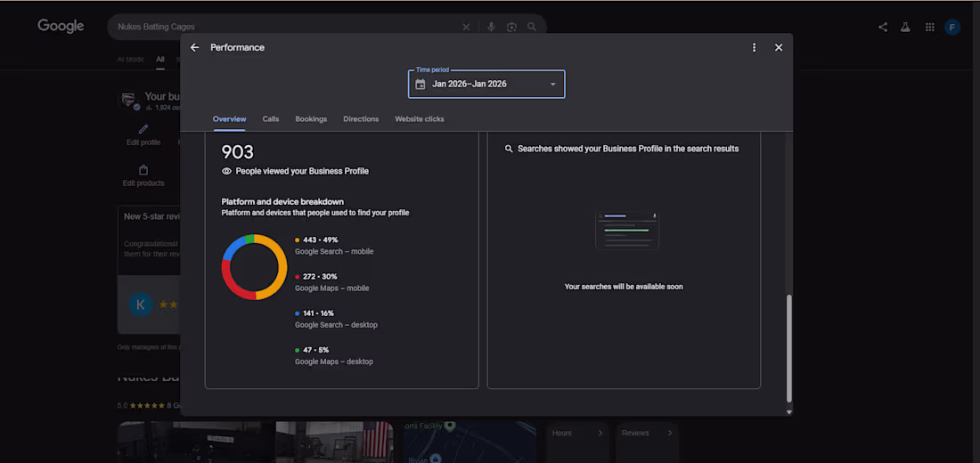This screenshot has height=463, width=980.
Task: Click the eye icon beside People viewed
Action: pyautogui.click(x=226, y=171)
